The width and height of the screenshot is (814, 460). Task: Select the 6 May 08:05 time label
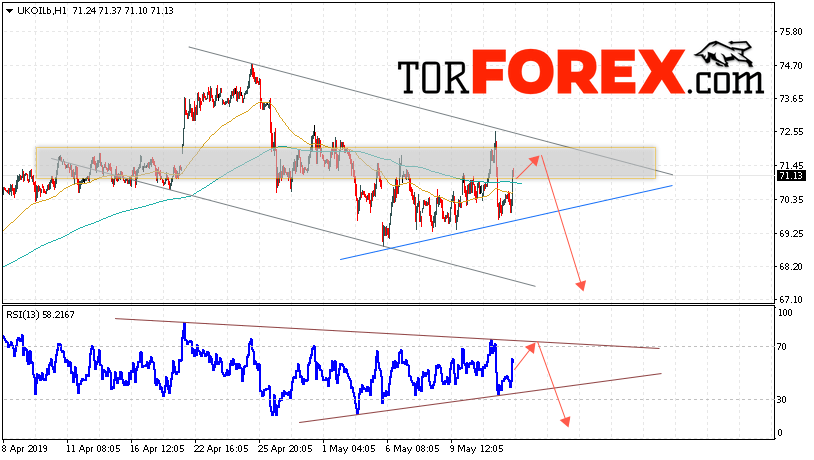click(412, 449)
